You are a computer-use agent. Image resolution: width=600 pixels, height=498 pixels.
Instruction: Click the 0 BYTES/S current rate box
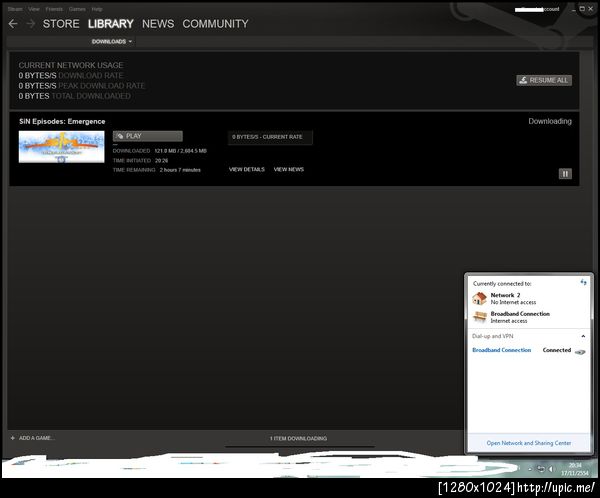coord(270,137)
